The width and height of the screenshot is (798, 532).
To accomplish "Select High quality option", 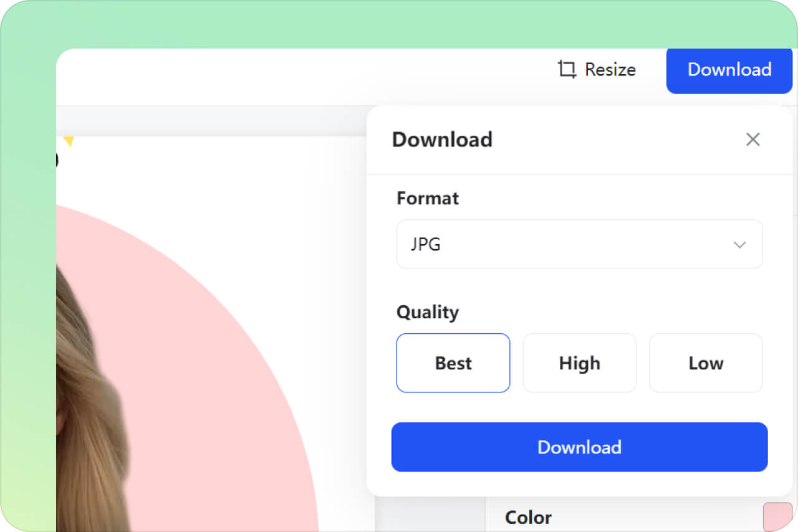I will [x=579, y=363].
